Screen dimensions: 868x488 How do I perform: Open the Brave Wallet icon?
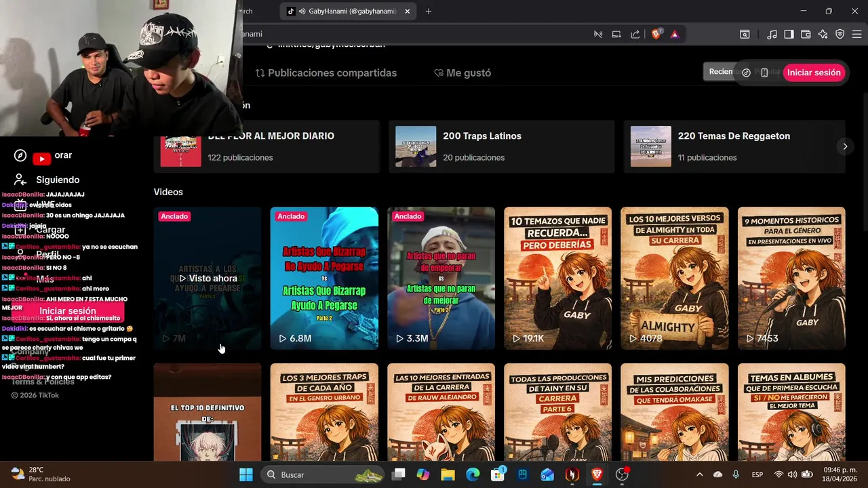[806, 34]
